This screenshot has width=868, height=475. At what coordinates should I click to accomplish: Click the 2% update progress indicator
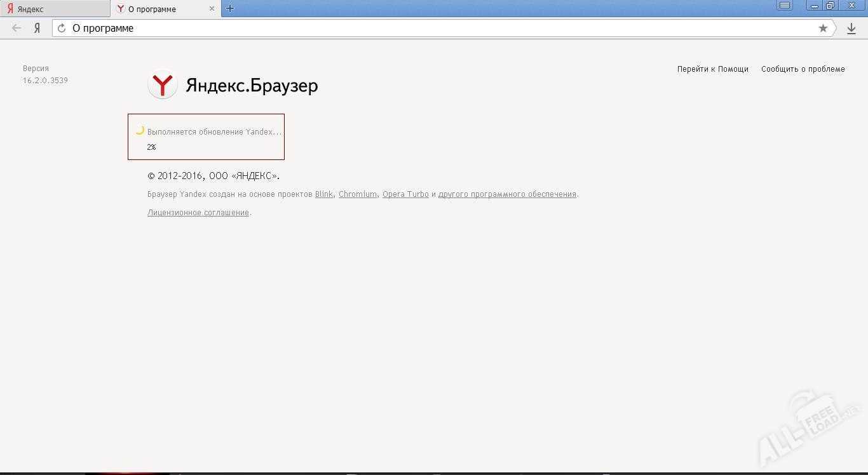coord(152,147)
